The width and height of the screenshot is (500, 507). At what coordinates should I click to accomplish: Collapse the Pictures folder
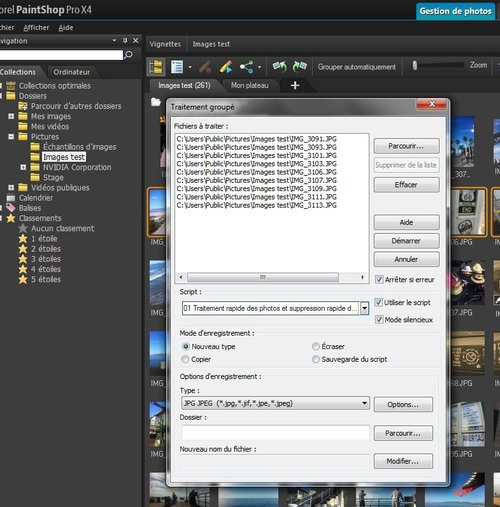point(11,137)
